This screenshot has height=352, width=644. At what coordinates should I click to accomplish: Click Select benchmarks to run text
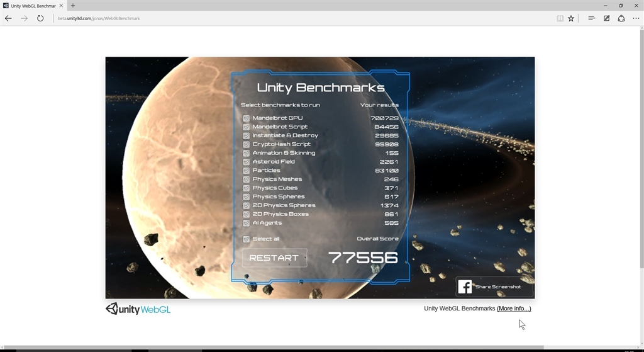pos(280,105)
